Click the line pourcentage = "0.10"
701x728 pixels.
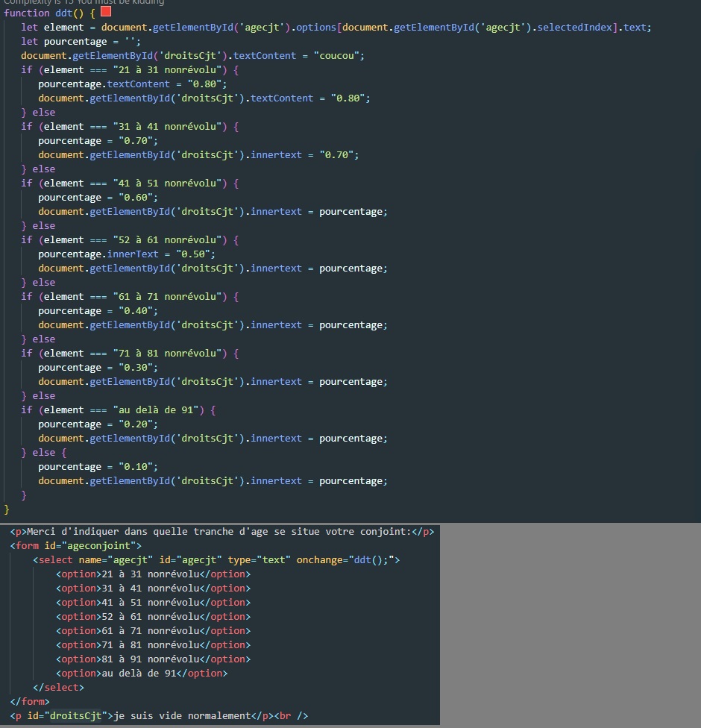pyautogui.click(x=98, y=467)
